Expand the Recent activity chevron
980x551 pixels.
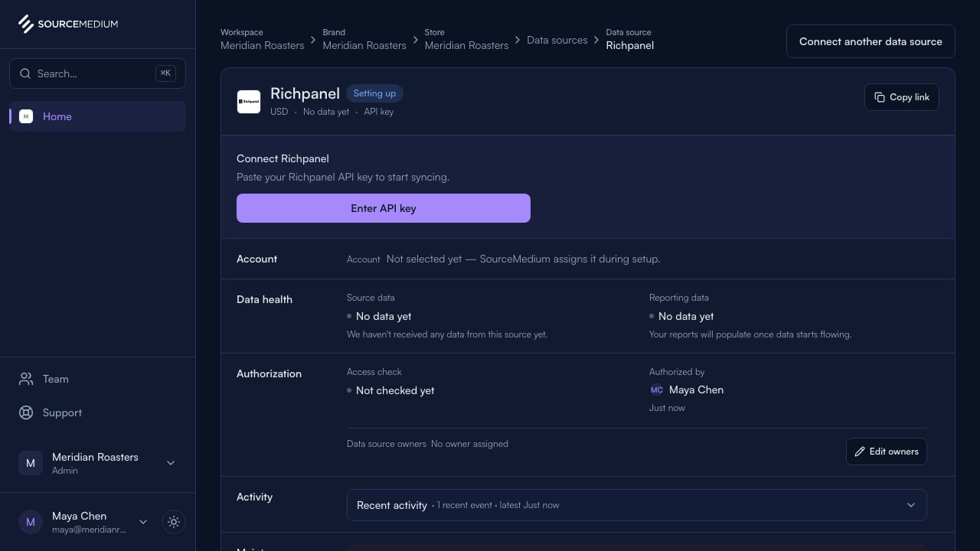(911, 505)
